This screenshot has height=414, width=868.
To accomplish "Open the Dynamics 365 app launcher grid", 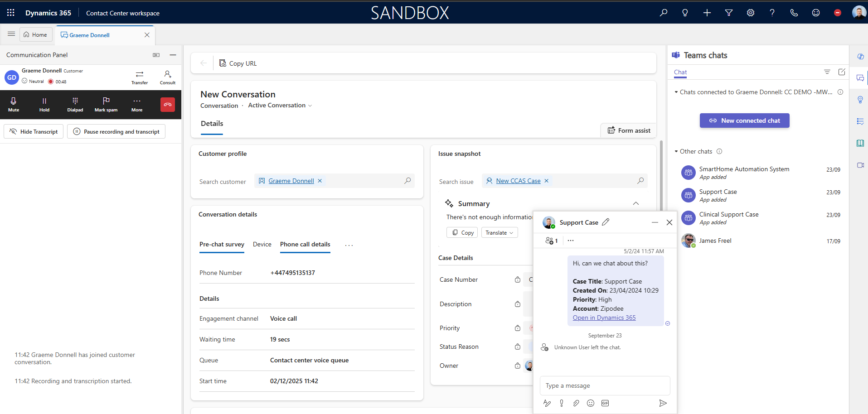I will [11, 13].
